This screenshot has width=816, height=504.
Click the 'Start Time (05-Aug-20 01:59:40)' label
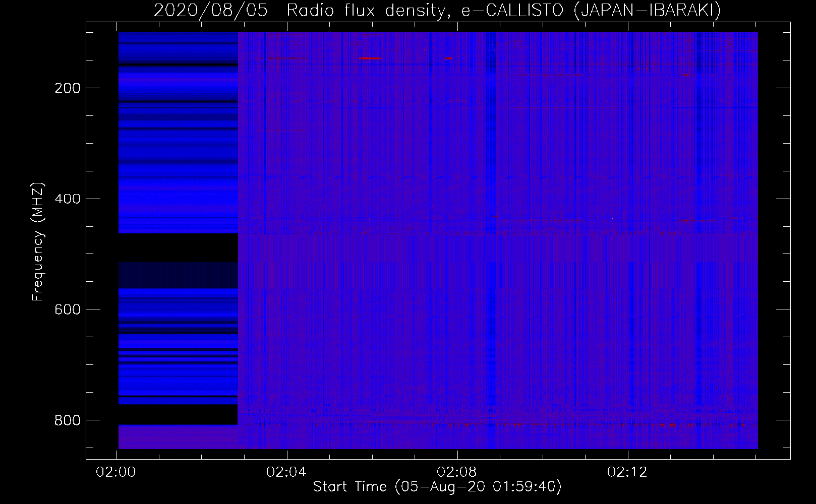[437, 487]
